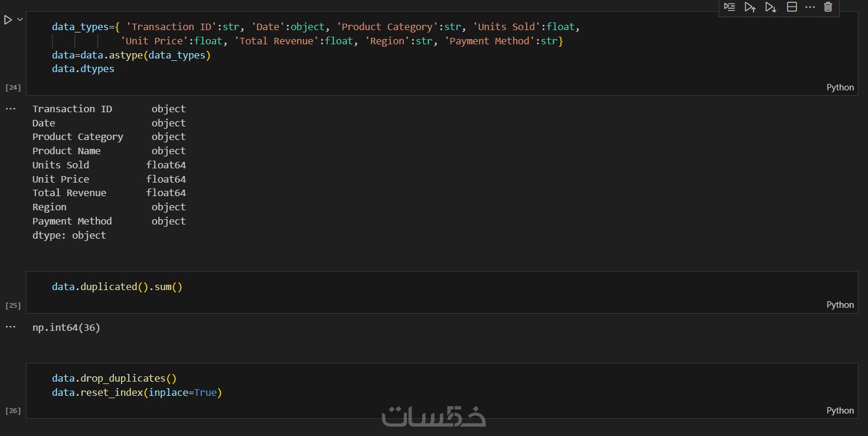Open the More Actions ellipsis in the cell toolbar

pyautogui.click(x=810, y=7)
